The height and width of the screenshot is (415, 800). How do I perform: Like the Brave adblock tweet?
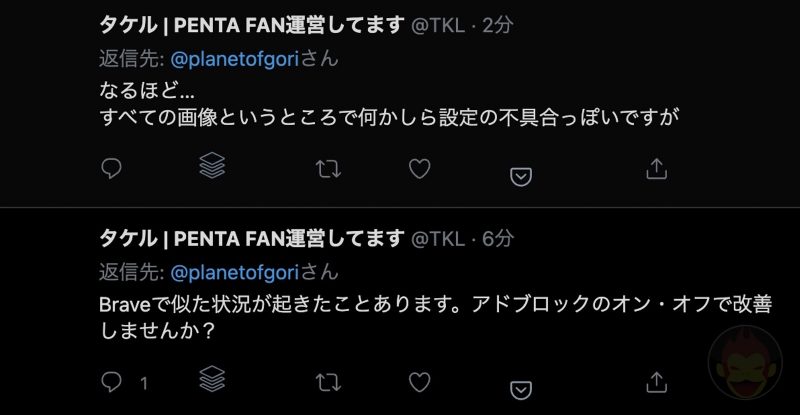pyautogui.click(x=421, y=381)
